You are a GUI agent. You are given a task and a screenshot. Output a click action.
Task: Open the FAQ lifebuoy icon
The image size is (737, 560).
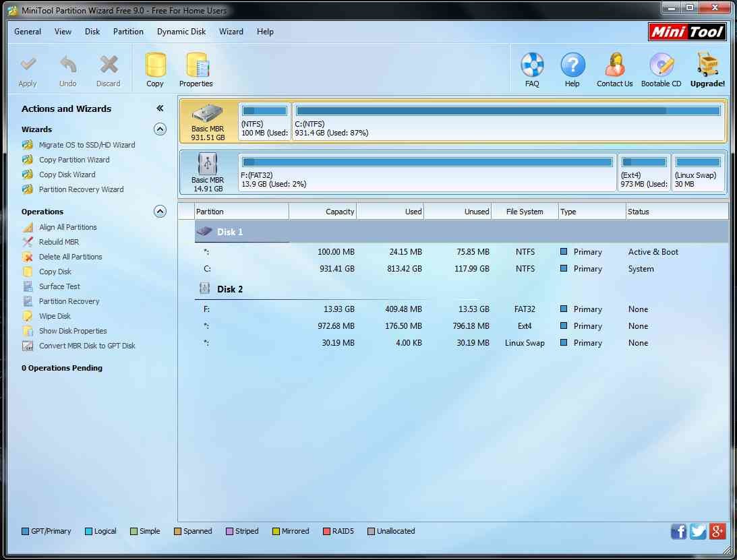pyautogui.click(x=532, y=65)
